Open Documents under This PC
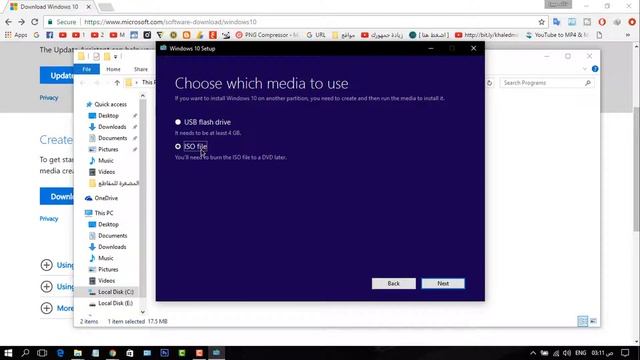The height and width of the screenshot is (360, 640). click(108, 236)
